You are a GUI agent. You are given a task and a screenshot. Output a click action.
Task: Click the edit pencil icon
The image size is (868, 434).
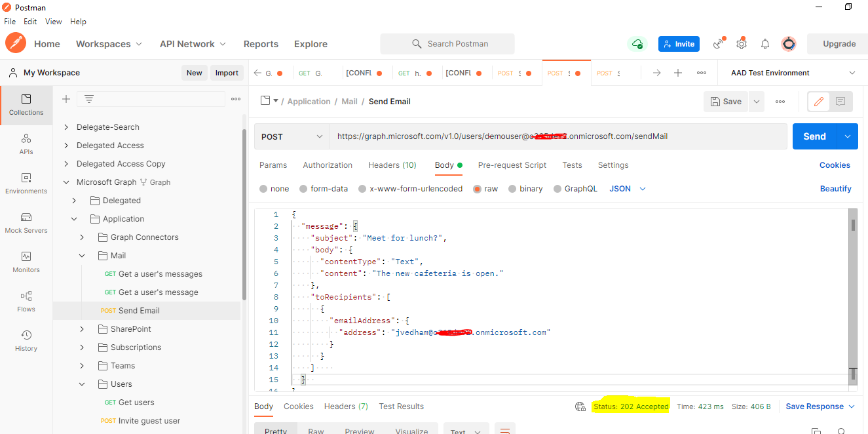click(819, 102)
